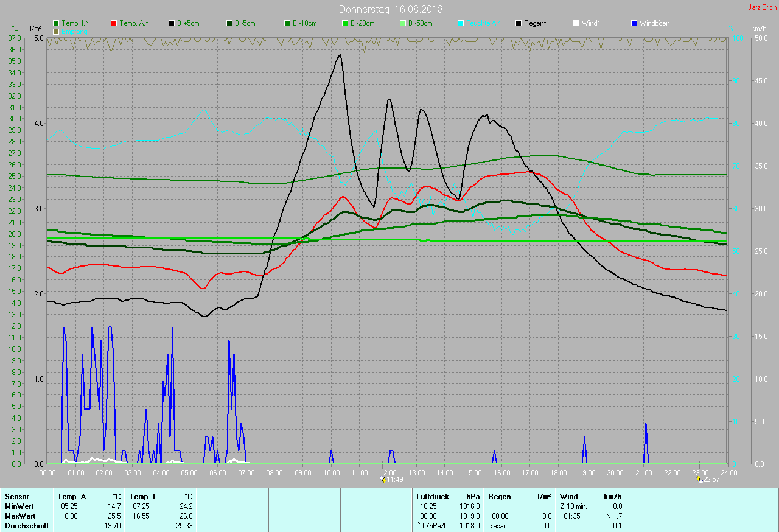The image size is (779, 532).
Task: Pick the light green B -50cm swatch
Action: tap(403, 23)
